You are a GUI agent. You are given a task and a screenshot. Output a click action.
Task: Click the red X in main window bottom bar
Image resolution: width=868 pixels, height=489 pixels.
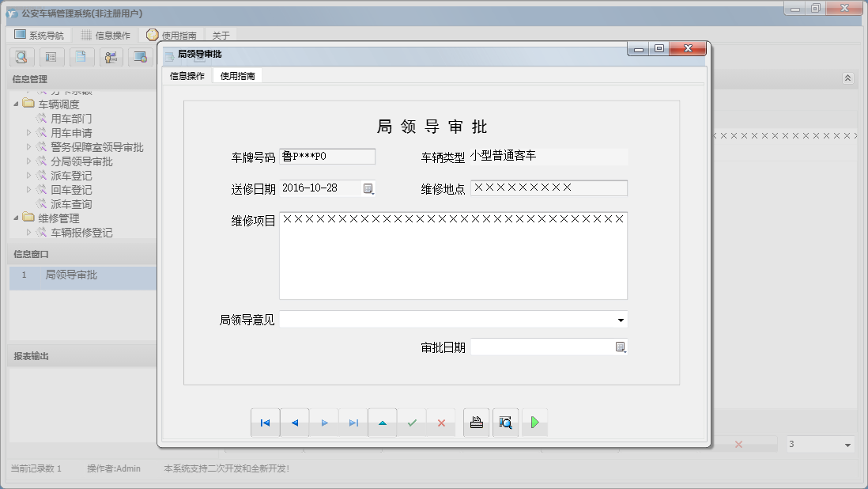(x=738, y=444)
